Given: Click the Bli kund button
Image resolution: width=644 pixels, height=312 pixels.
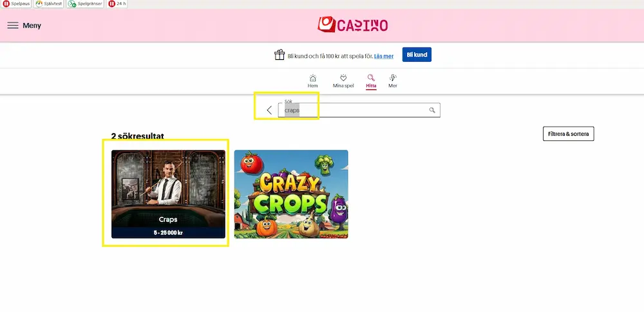Looking at the screenshot, I should [x=417, y=55].
